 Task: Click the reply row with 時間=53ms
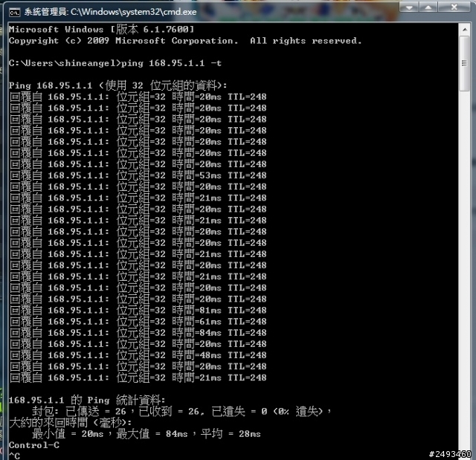(x=138, y=175)
